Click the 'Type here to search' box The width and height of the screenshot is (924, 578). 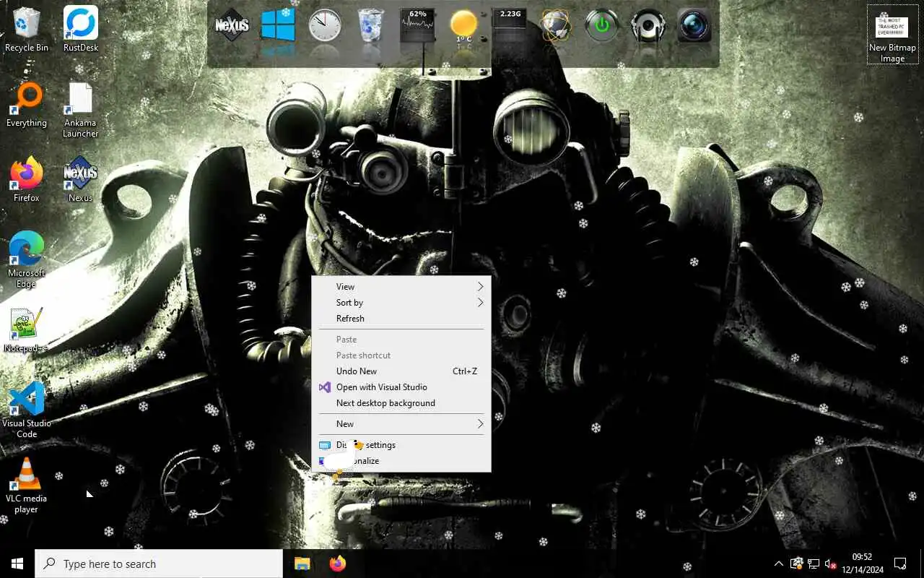click(159, 564)
